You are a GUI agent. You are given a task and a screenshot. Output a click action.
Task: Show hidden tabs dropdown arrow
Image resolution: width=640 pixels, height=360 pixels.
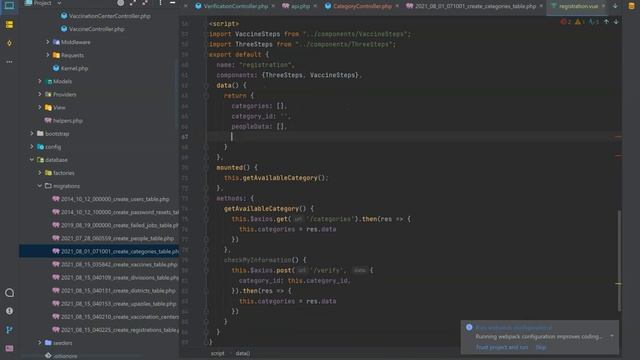pyautogui.click(x=615, y=6)
